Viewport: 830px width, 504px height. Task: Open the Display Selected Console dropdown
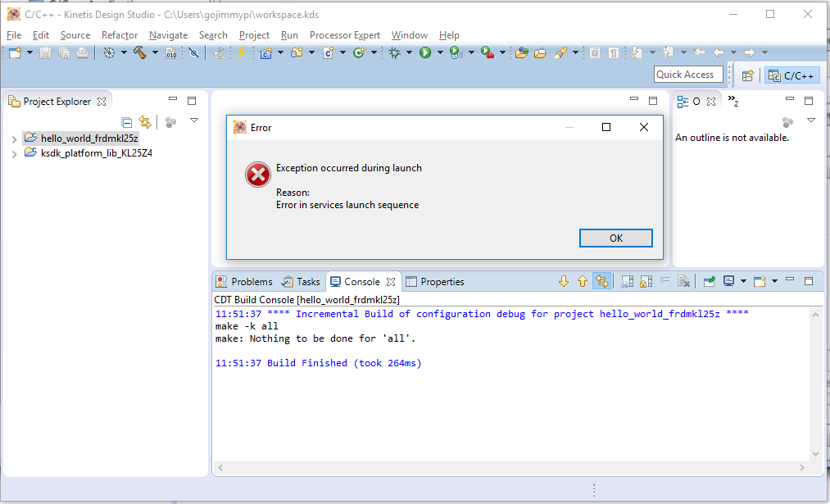click(743, 281)
